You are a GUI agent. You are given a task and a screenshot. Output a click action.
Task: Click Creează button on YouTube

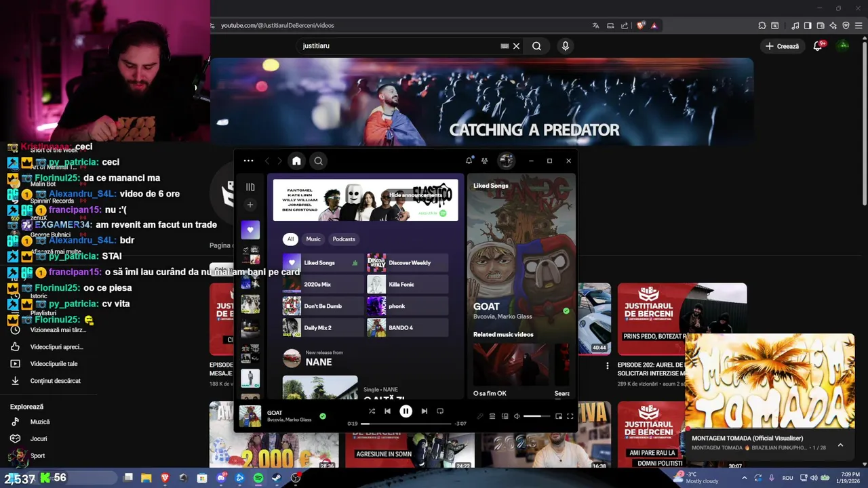(782, 46)
